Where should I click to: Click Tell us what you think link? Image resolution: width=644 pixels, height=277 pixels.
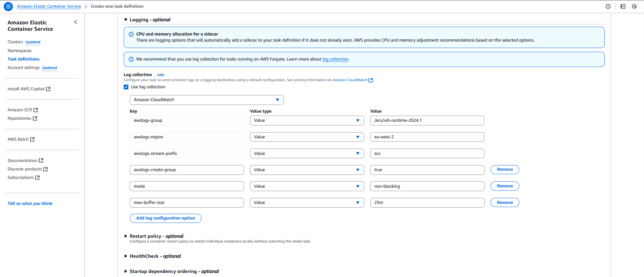click(30, 204)
